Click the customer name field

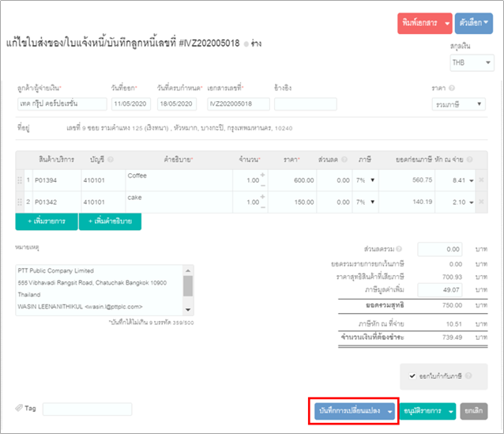(62, 104)
